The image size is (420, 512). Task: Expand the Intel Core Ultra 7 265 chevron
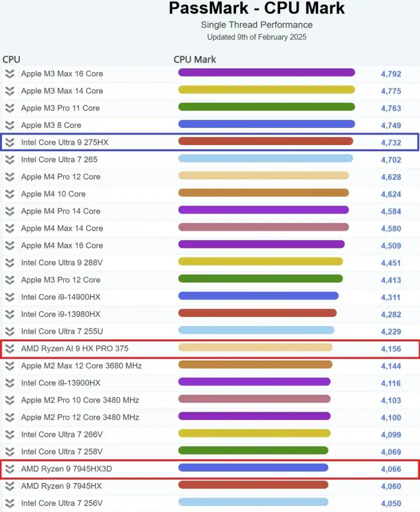(x=10, y=159)
